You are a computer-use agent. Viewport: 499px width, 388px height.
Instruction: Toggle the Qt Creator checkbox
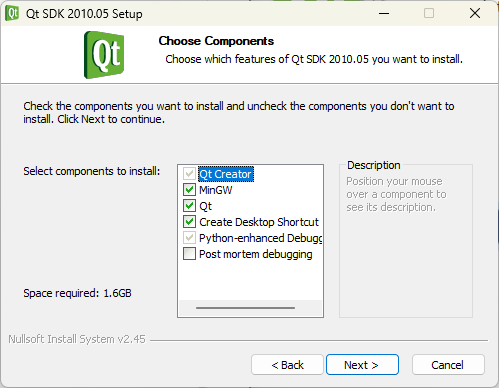[189, 174]
